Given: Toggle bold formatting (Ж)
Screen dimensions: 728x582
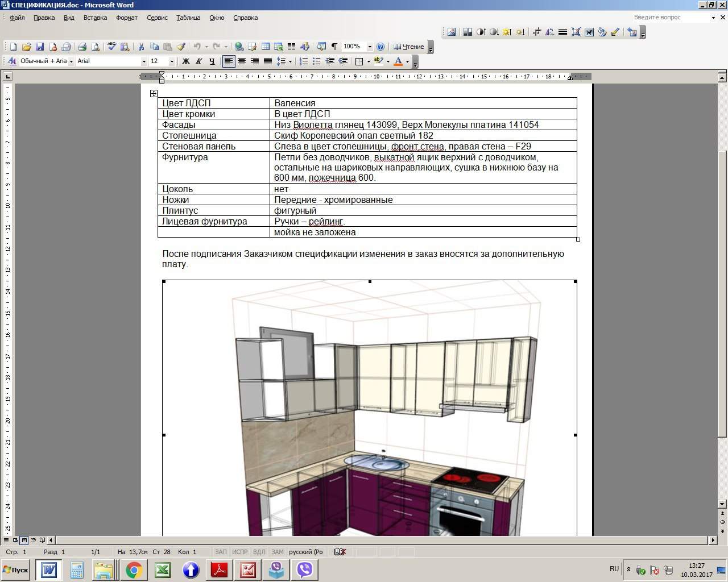Looking at the screenshot, I should coord(185,61).
